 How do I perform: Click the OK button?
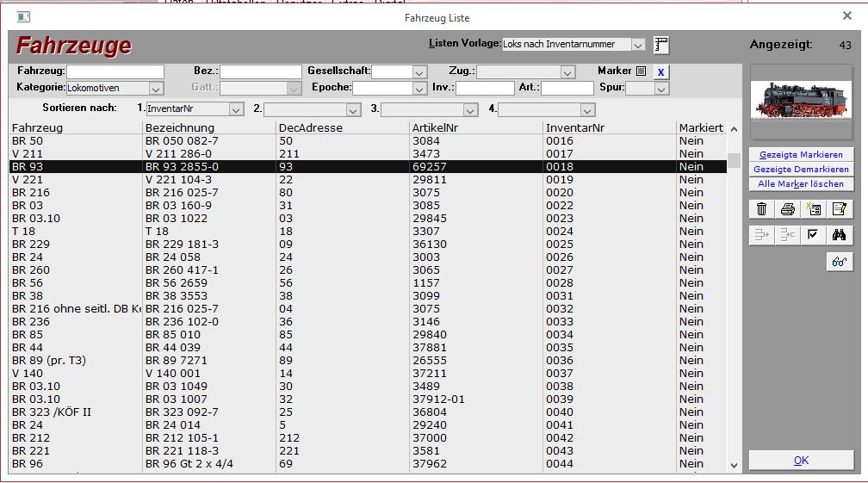[x=801, y=461]
